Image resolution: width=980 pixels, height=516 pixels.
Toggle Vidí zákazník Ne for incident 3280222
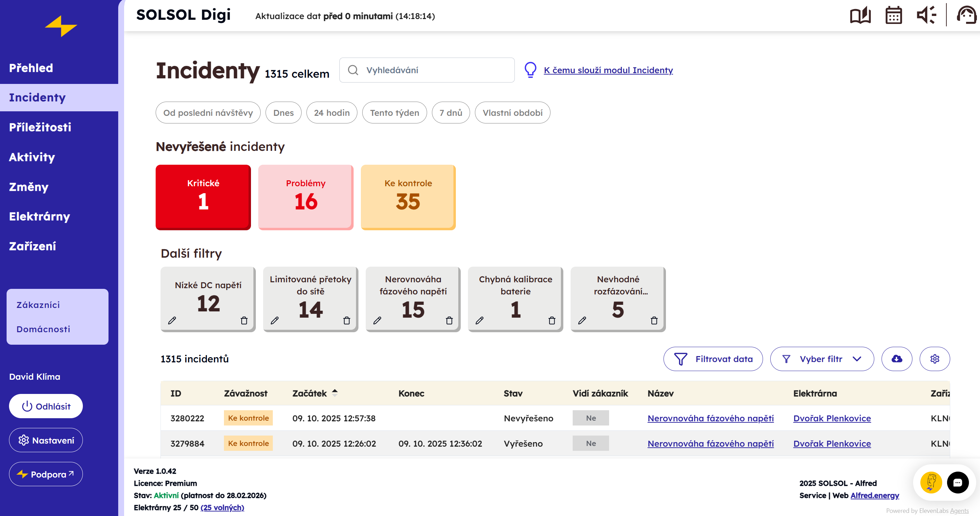click(x=590, y=418)
